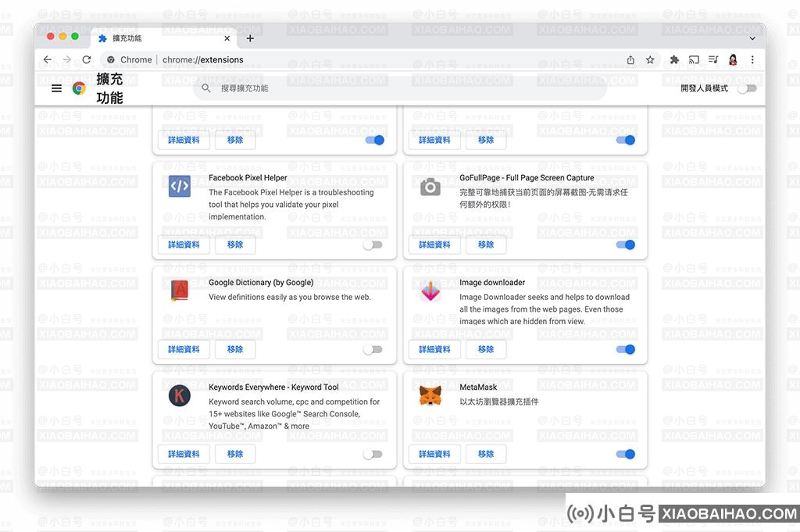Click the 擴充功能 page heading
800x532 pixels.
[x=109, y=88]
